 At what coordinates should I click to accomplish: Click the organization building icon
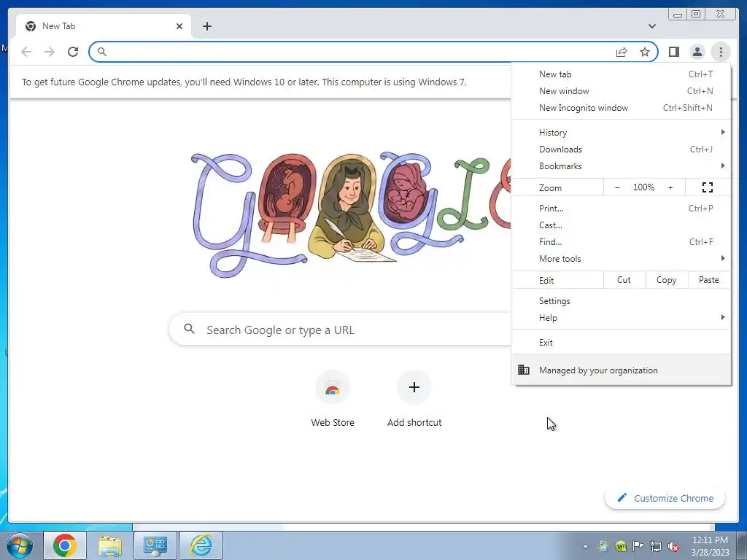(524, 370)
